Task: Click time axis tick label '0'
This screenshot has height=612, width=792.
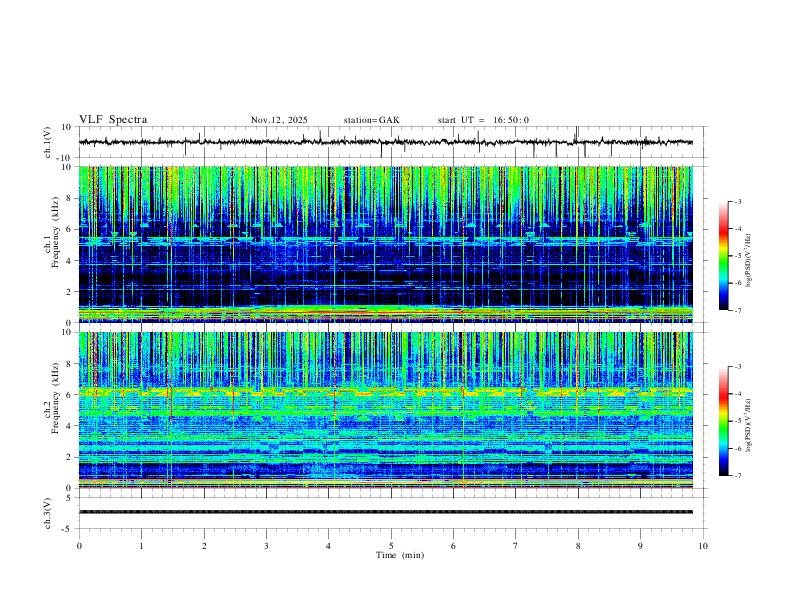Action: (x=79, y=546)
